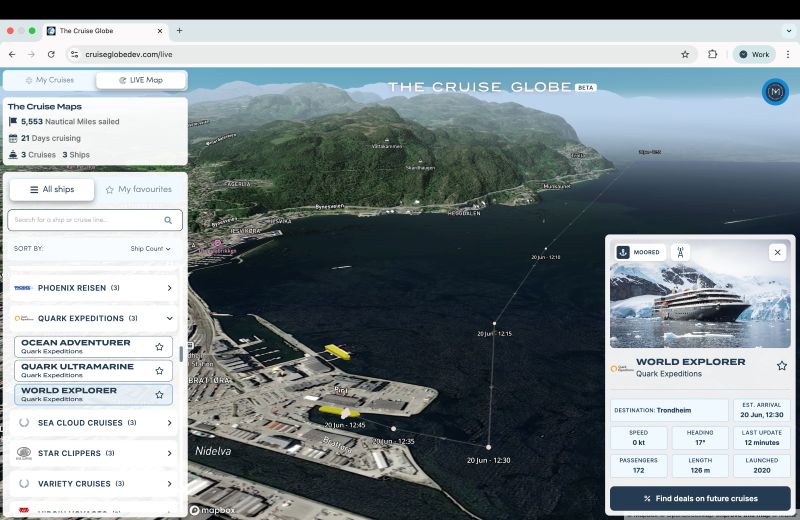Viewport: 800px width, 520px height.
Task: Expand Variety Cruises group
Action: pos(94,483)
